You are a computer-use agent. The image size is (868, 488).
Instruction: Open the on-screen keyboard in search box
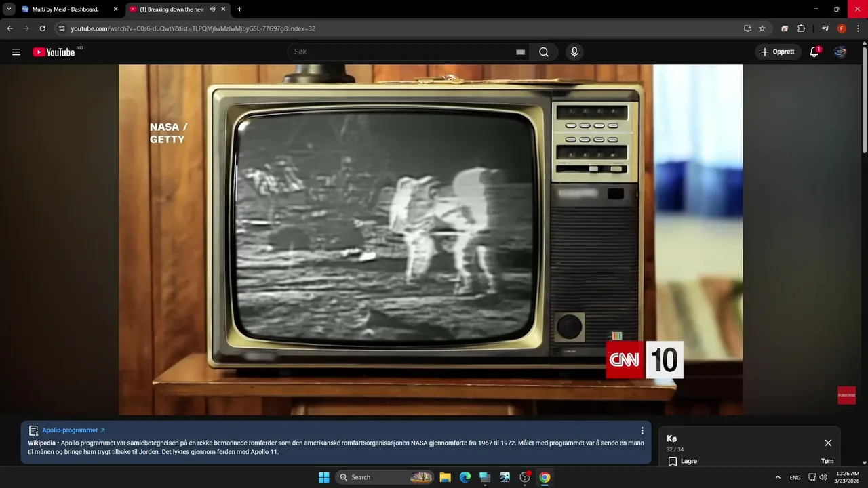(520, 52)
